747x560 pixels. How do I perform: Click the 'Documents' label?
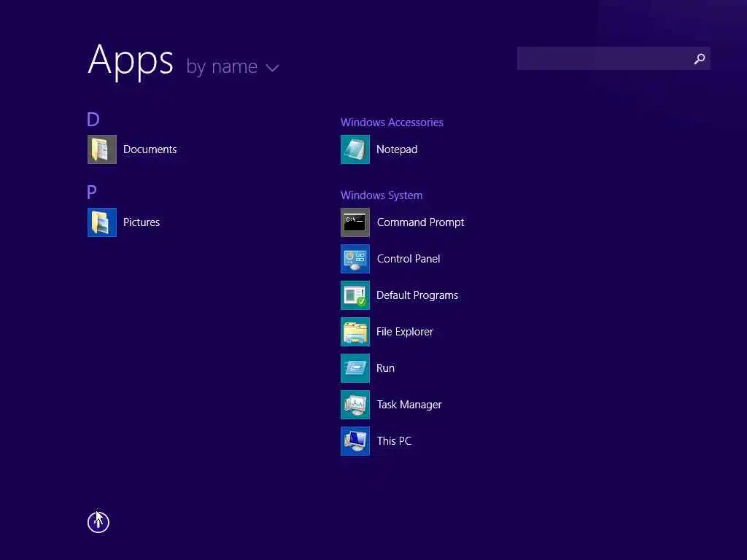click(150, 149)
